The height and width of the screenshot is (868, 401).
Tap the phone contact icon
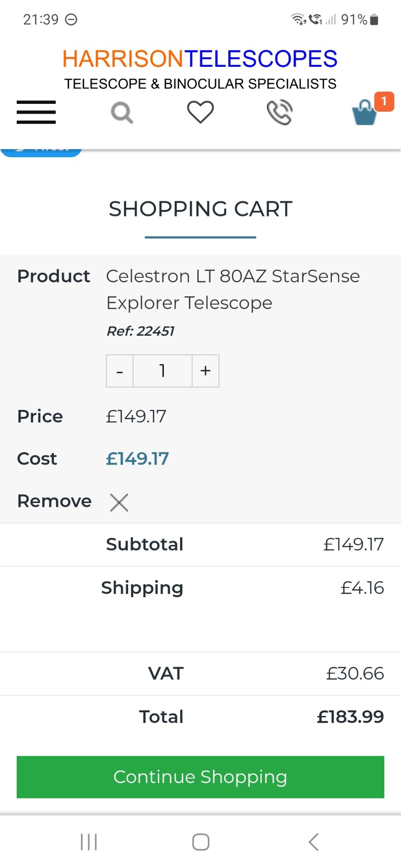[x=279, y=112]
